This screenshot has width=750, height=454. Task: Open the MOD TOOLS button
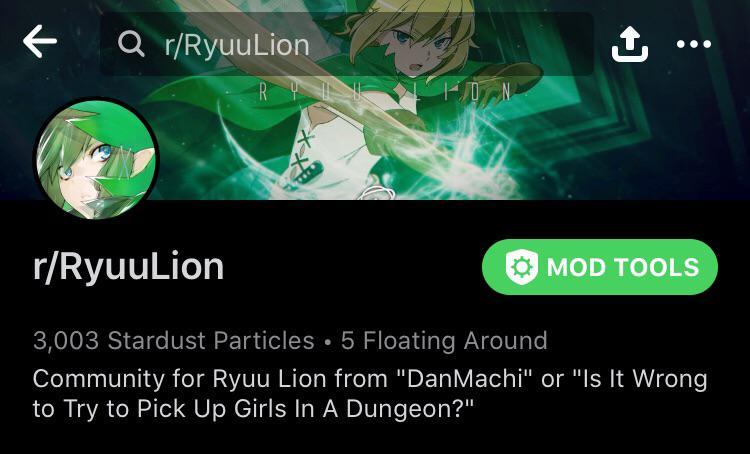click(x=600, y=267)
